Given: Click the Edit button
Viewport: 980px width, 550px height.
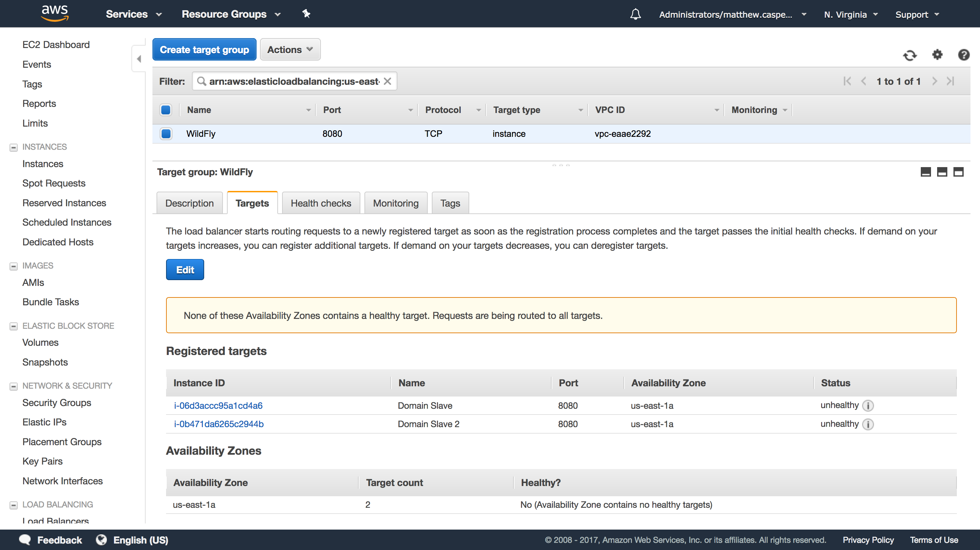Looking at the screenshot, I should coord(185,269).
